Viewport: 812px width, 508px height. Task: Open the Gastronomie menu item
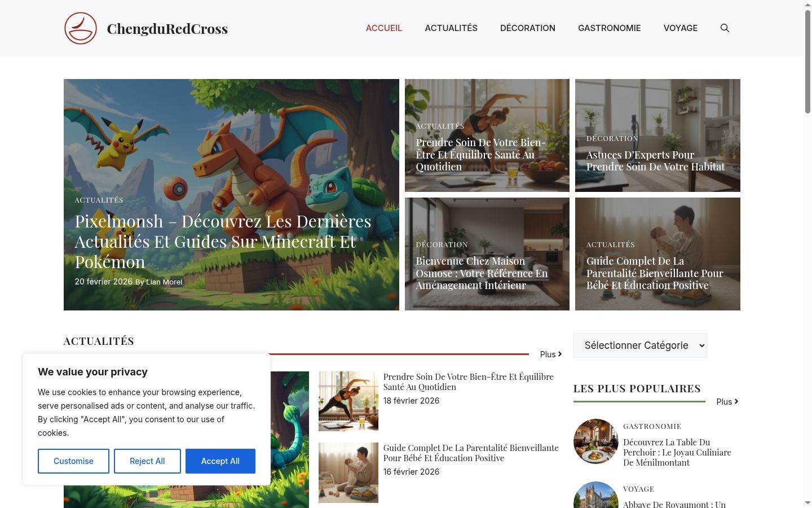point(610,28)
